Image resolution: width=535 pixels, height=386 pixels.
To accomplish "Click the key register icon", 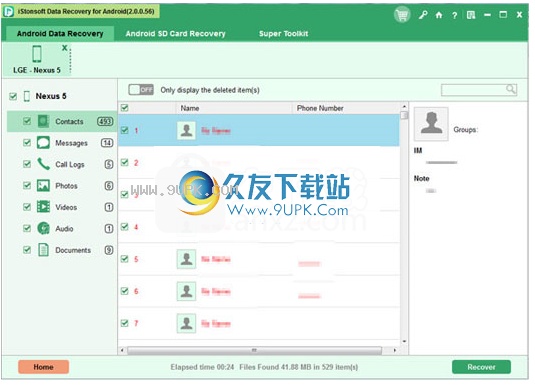I will click(x=423, y=15).
